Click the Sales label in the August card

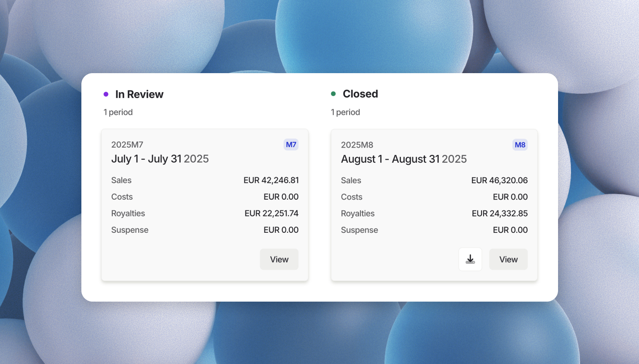[351, 180]
